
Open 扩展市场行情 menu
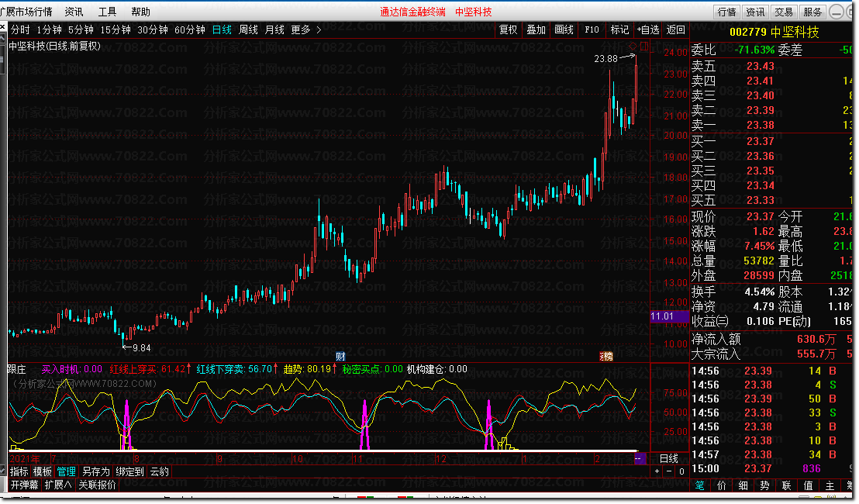pos(26,12)
